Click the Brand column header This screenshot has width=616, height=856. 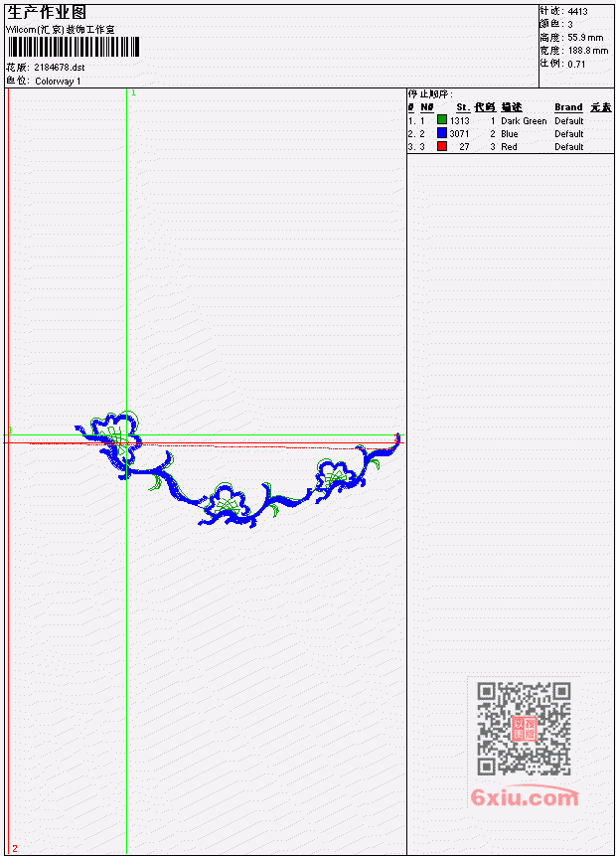568,107
